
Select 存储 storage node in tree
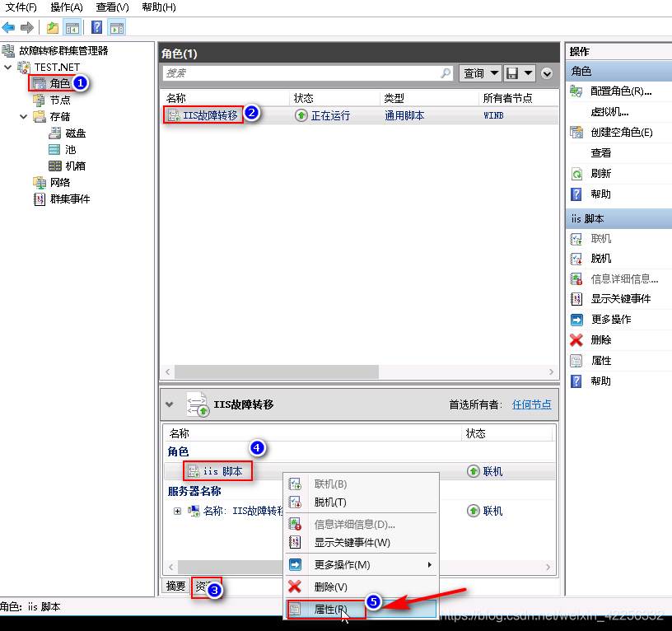[59, 117]
